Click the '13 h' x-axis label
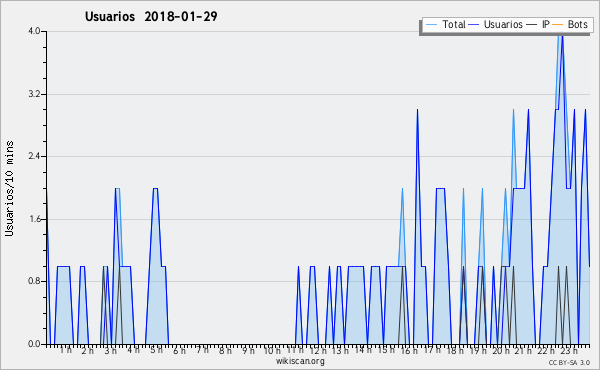 (340, 350)
